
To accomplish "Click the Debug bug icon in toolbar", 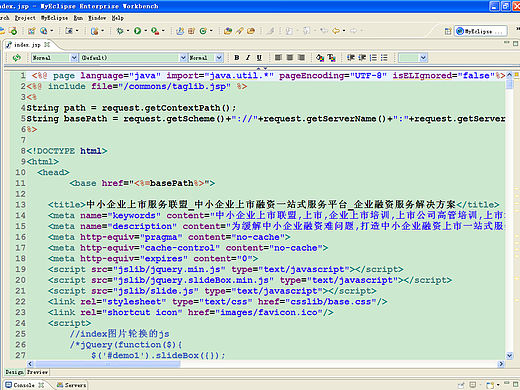I will coord(120,31).
